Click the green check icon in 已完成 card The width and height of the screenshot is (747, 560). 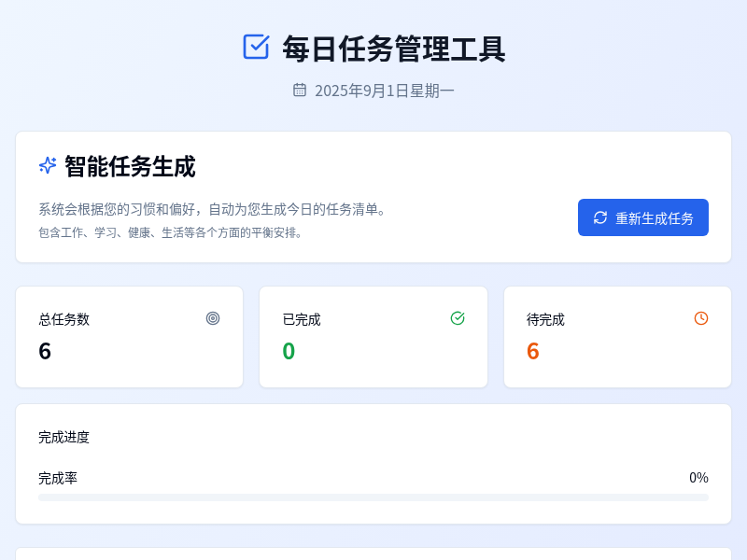[x=458, y=318]
